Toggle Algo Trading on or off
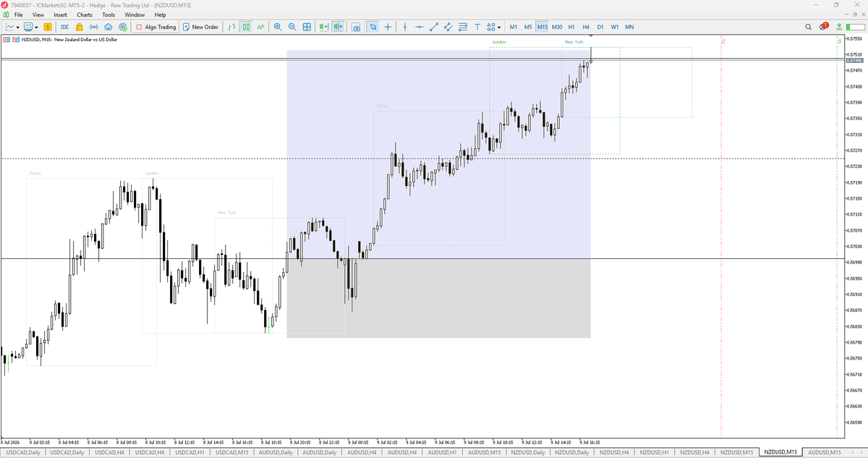The image size is (868, 458). click(x=156, y=27)
